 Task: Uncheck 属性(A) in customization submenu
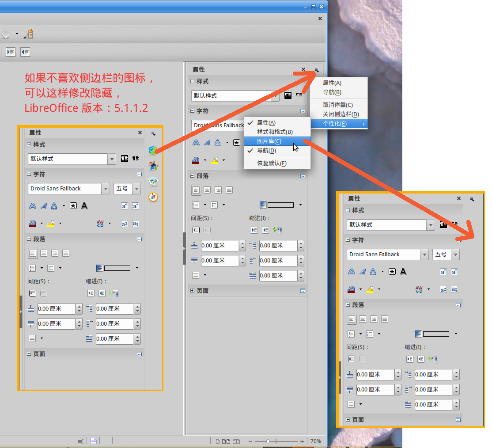click(x=277, y=123)
